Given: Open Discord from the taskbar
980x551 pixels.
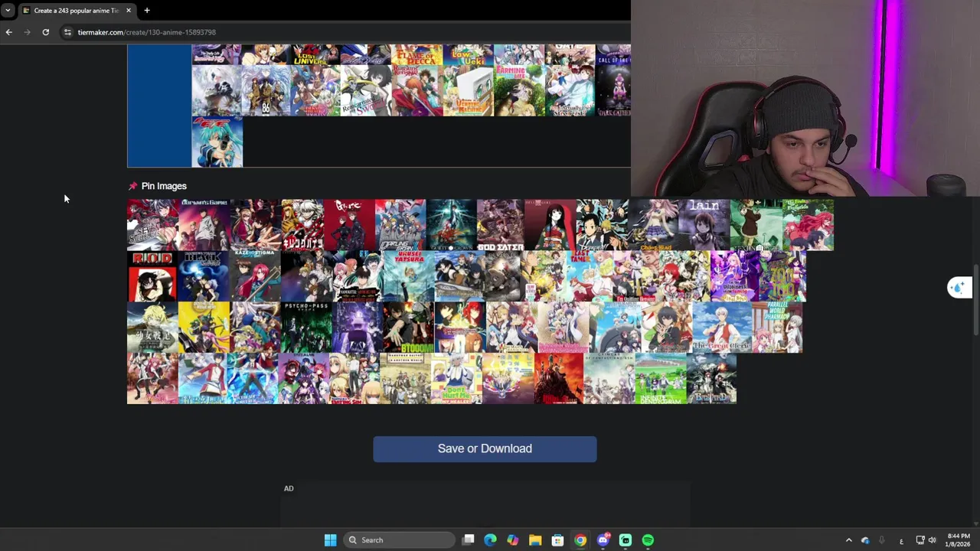Looking at the screenshot, I should click(x=603, y=540).
